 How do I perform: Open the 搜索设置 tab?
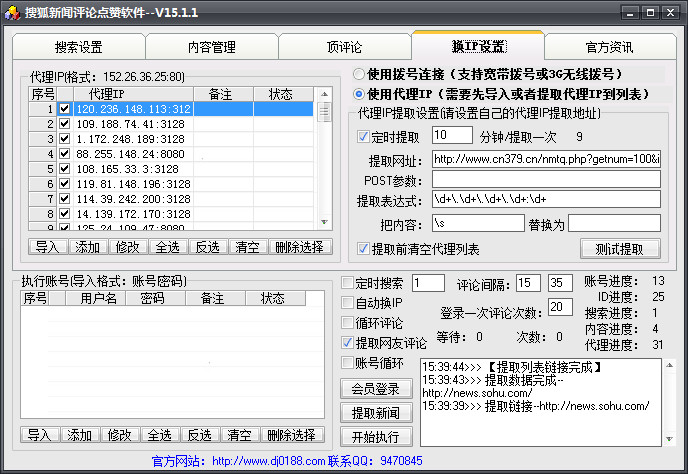point(79,47)
